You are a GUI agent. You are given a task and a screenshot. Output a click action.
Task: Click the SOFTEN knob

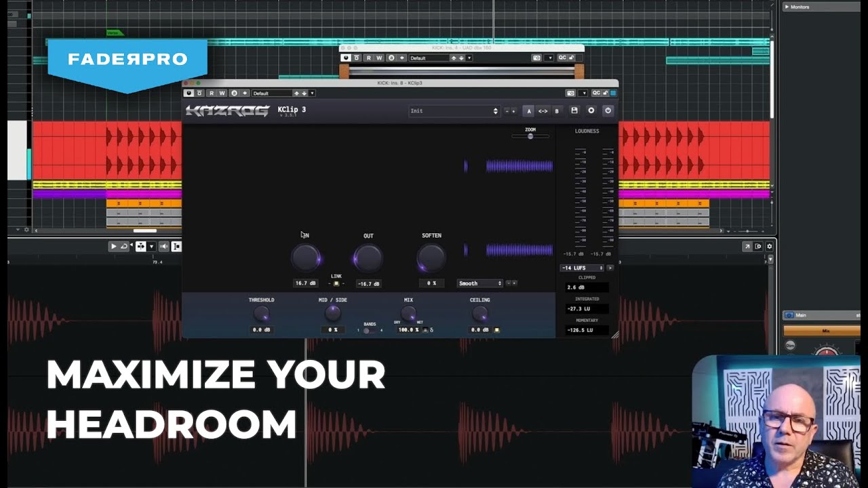431,258
